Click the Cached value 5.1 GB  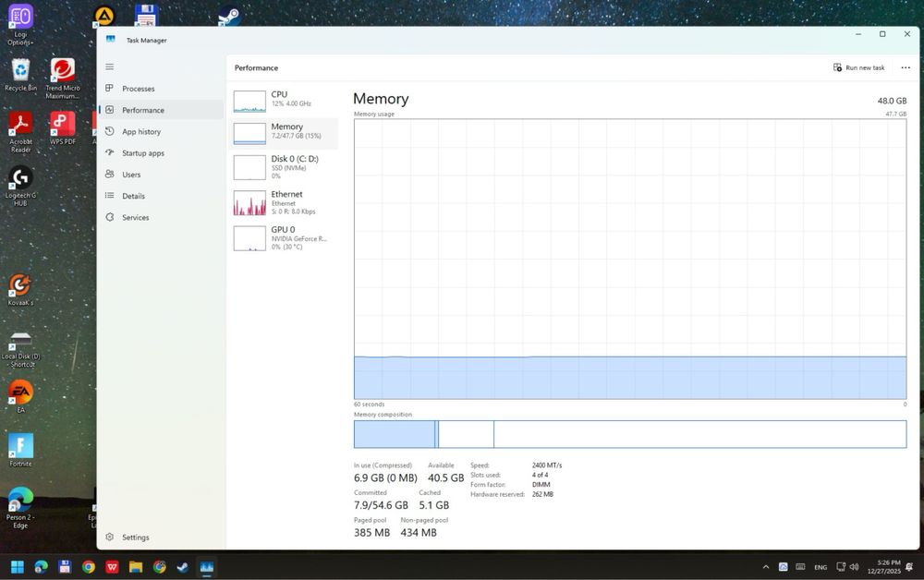(x=433, y=505)
